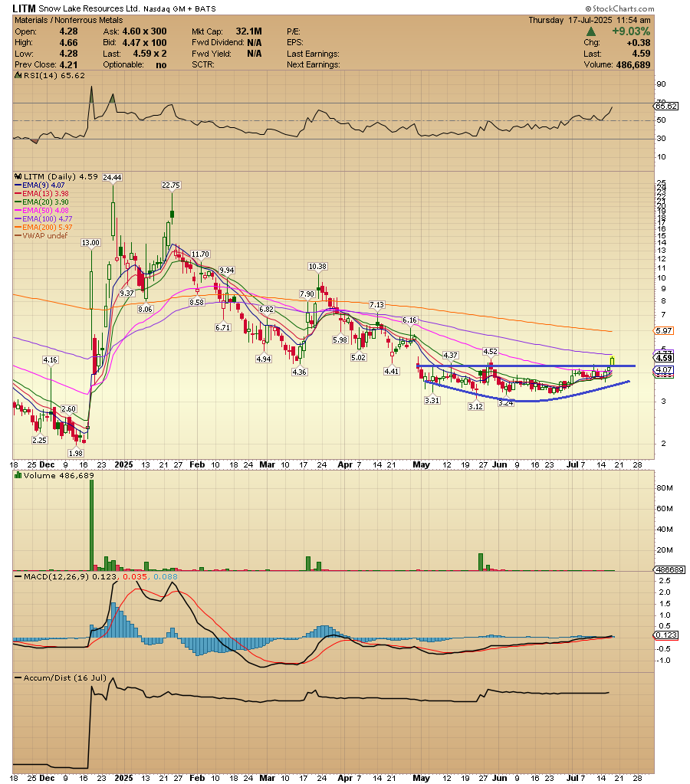
Task: Click the LITM ticker symbol in header
Action: [24, 8]
